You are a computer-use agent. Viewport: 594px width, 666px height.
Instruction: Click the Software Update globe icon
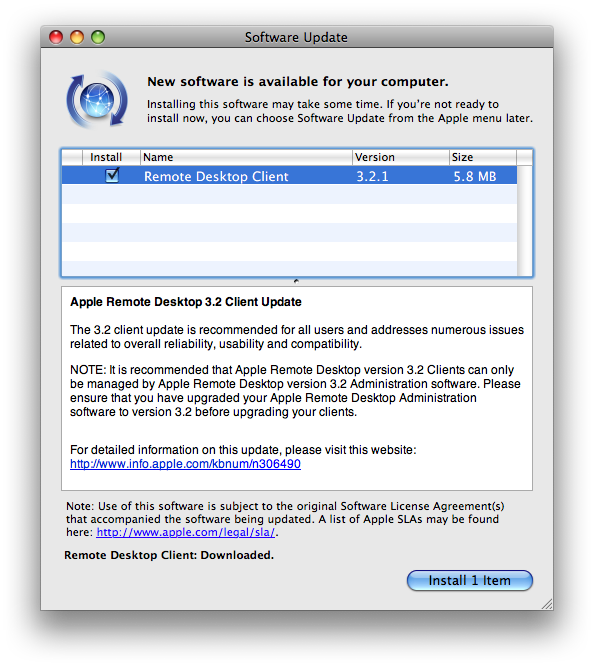coord(97,100)
